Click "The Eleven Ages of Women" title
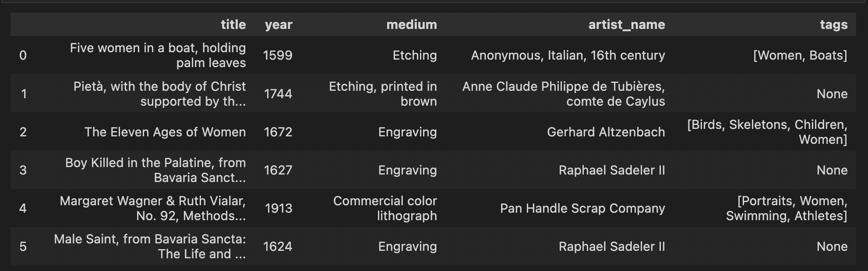 [165, 132]
